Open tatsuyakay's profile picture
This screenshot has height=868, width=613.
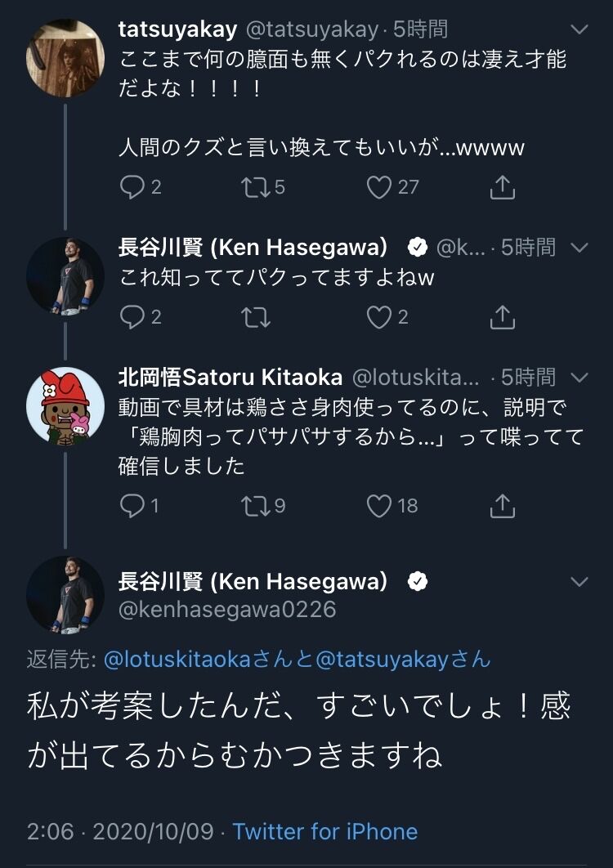pos(65,58)
